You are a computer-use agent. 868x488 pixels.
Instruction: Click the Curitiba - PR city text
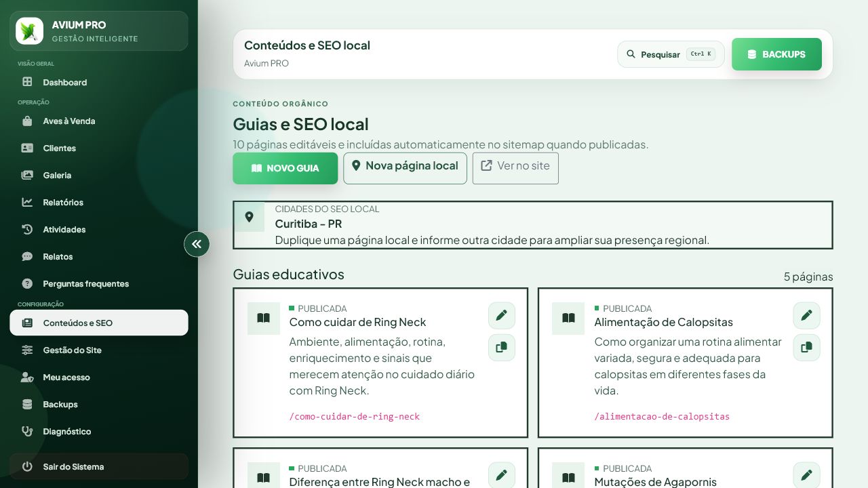[308, 224]
